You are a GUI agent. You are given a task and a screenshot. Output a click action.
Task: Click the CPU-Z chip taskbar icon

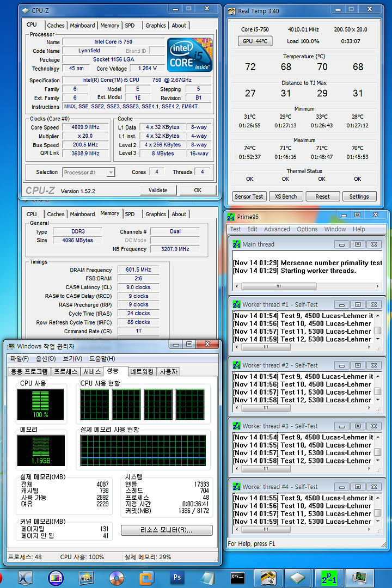(x=298, y=578)
